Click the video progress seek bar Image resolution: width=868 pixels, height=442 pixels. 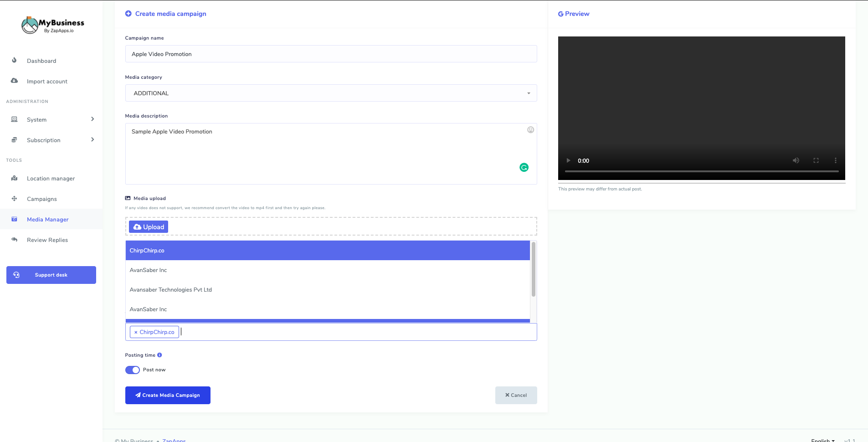tap(701, 171)
